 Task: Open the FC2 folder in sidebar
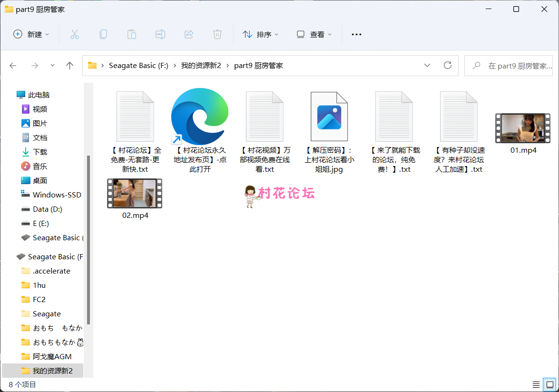(x=39, y=299)
